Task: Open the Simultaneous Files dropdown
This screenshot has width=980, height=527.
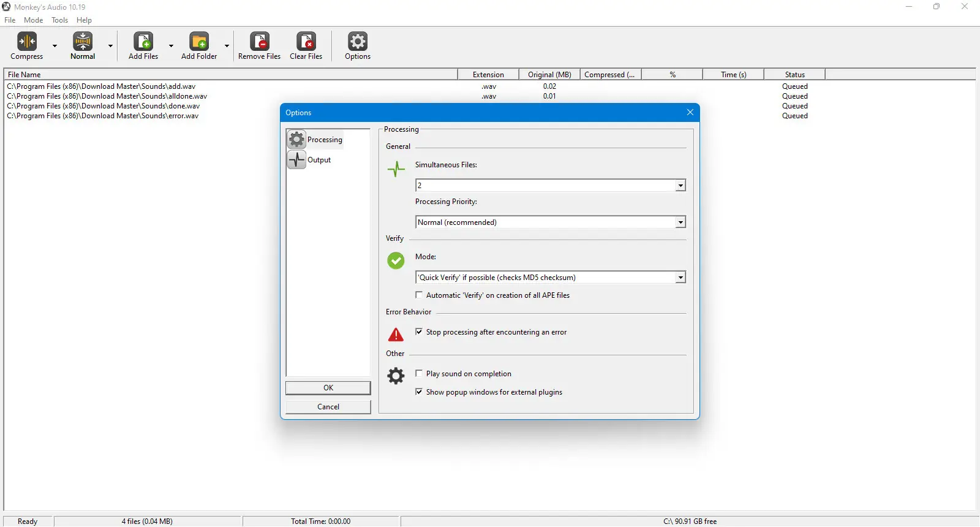Action: click(x=680, y=185)
